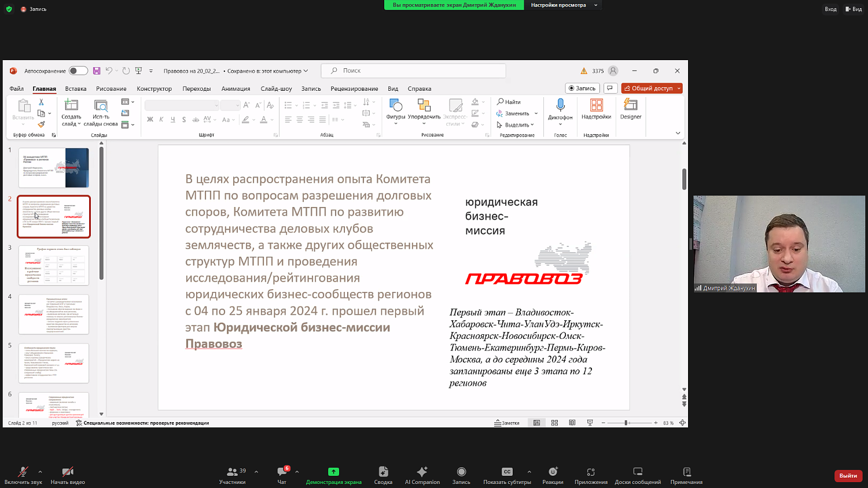The image size is (868, 488).
Task: Unmute with Включить звук button
Action: pyautogui.click(x=23, y=475)
